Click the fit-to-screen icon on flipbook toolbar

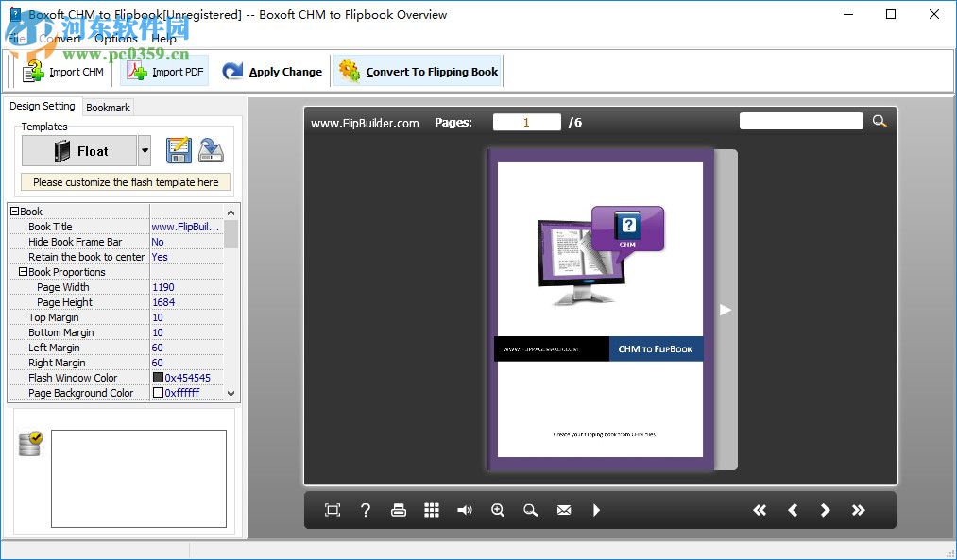[332, 510]
